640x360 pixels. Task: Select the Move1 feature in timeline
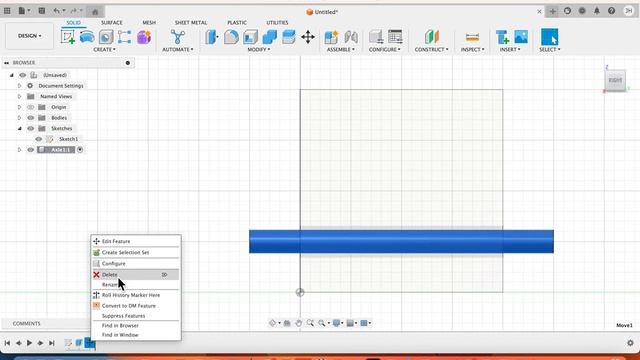(x=90, y=343)
